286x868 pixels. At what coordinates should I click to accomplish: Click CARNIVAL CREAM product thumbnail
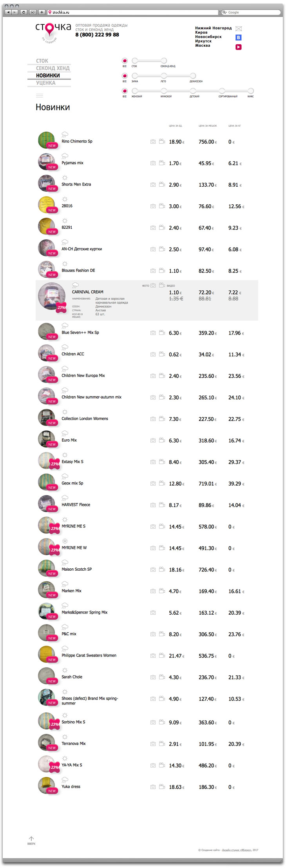pos(51,297)
